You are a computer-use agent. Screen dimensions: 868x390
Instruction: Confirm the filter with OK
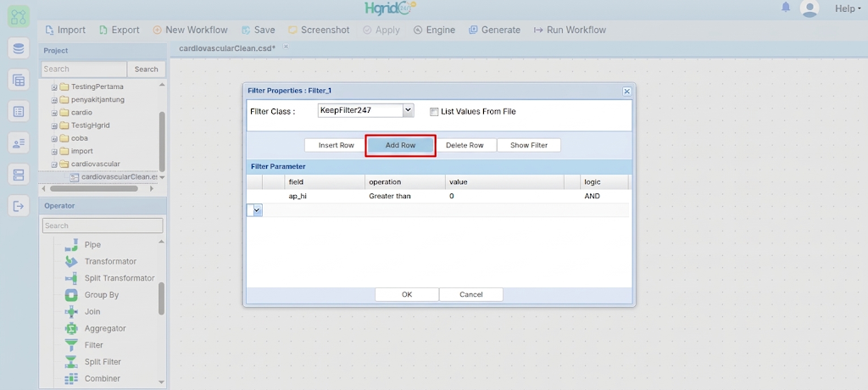pos(407,295)
